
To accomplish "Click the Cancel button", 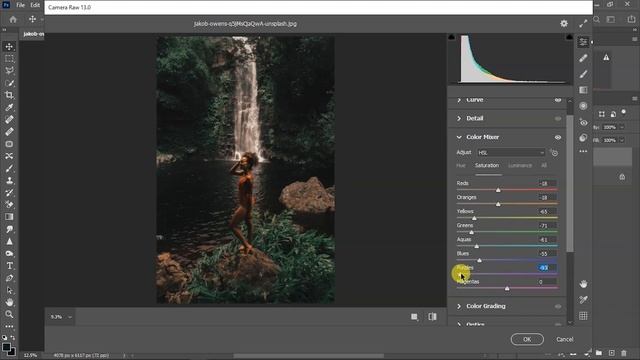I will tap(564, 339).
